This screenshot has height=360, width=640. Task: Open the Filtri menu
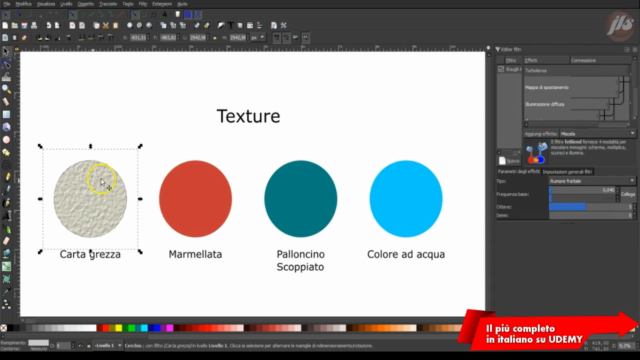142,4
